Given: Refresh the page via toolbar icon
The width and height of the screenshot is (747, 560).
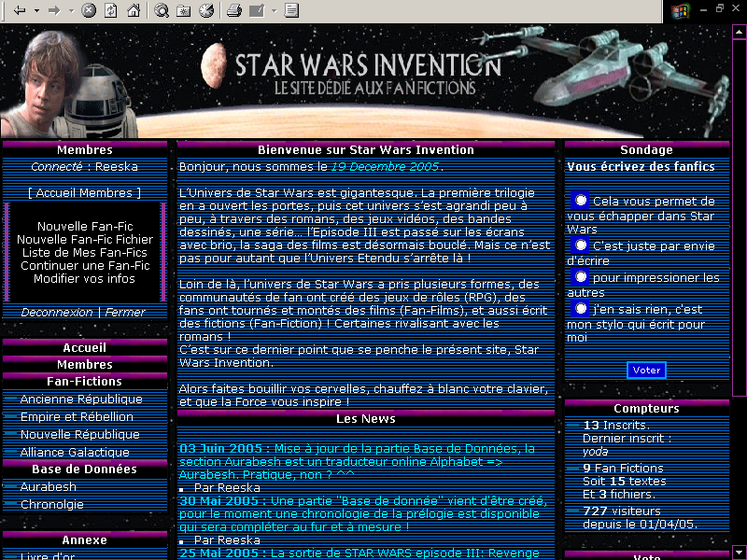Looking at the screenshot, I should pyautogui.click(x=111, y=10).
